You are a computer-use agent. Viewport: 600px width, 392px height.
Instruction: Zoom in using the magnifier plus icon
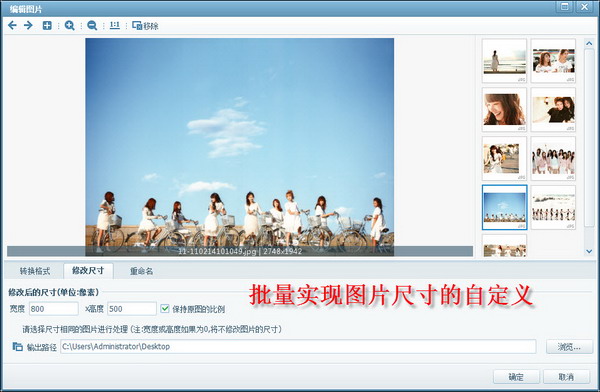pos(69,26)
